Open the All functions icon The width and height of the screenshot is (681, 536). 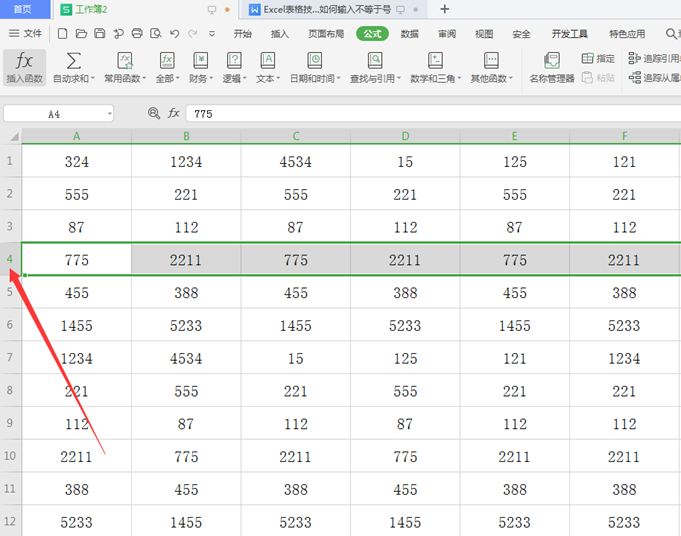[167, 61]
